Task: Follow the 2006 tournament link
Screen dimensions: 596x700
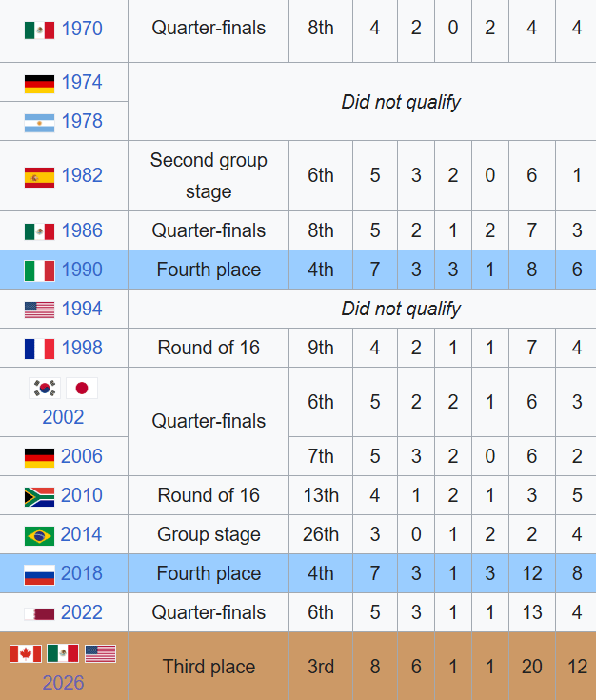Action: coord(82,456)
